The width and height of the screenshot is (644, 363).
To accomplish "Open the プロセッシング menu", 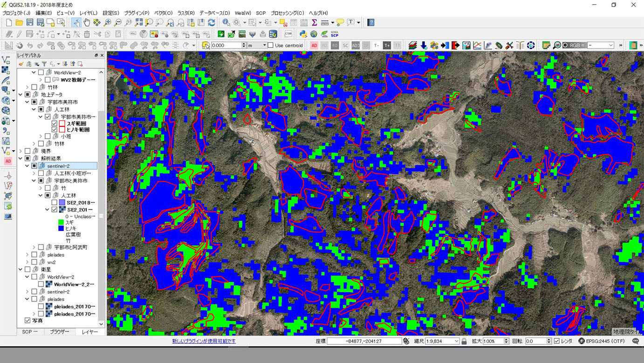I will pos(287,13).
